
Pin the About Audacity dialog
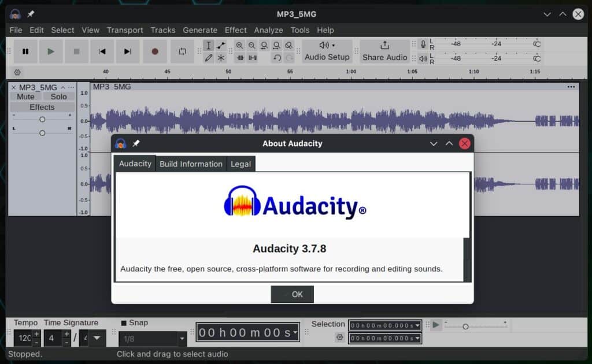tap(136, 143)
